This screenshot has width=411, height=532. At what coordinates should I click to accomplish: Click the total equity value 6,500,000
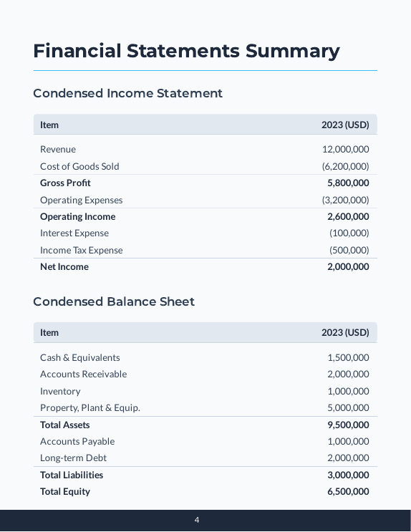348,492
